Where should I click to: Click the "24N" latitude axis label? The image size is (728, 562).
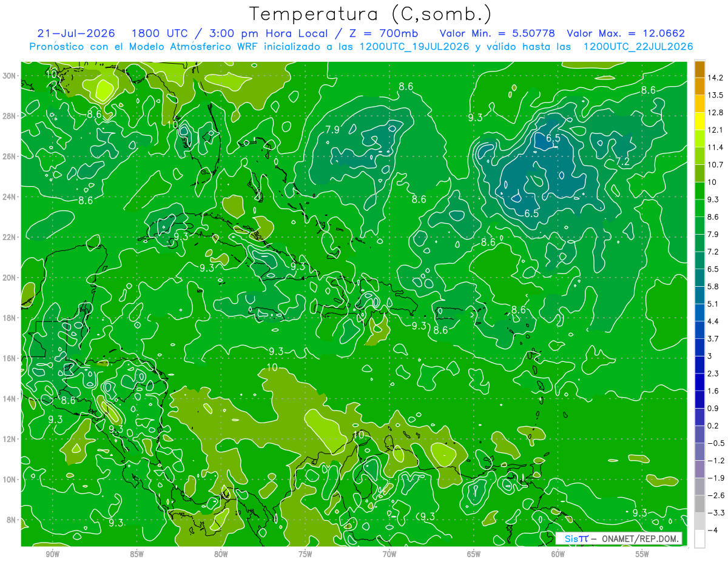[x=9, y=197]
